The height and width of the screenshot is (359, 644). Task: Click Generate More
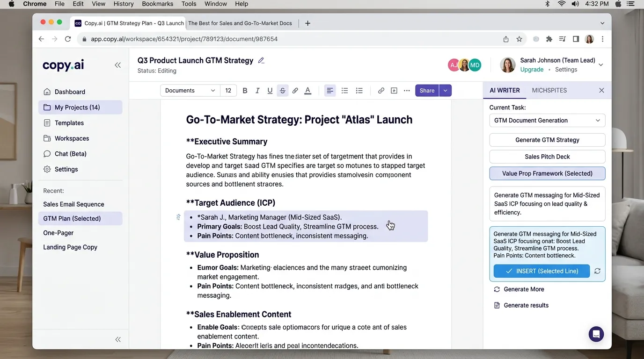[x=519, y=289]
